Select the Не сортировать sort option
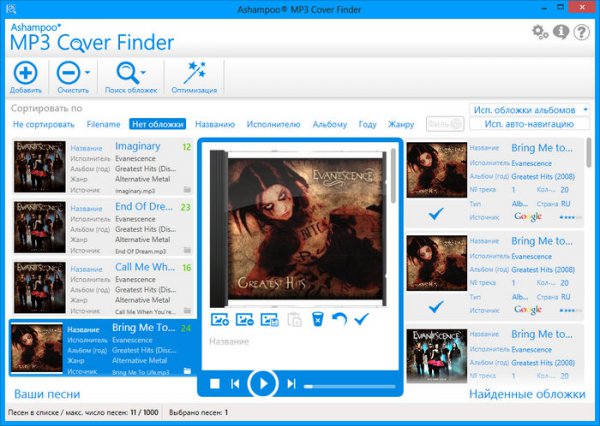The image size is (600, 426). point(44,124)
